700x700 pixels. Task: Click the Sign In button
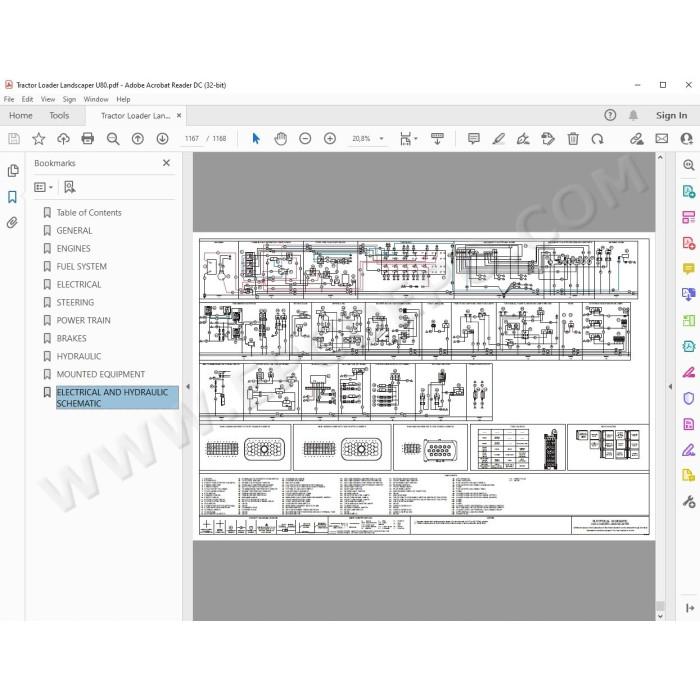coord(671,115)
